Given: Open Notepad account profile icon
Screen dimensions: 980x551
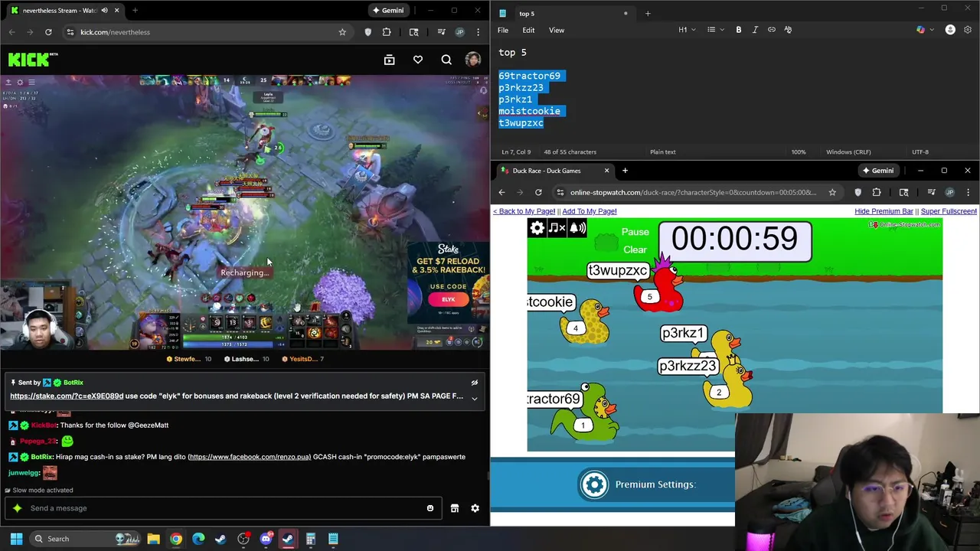Looking at the screenshot, I should click(950, 30).
